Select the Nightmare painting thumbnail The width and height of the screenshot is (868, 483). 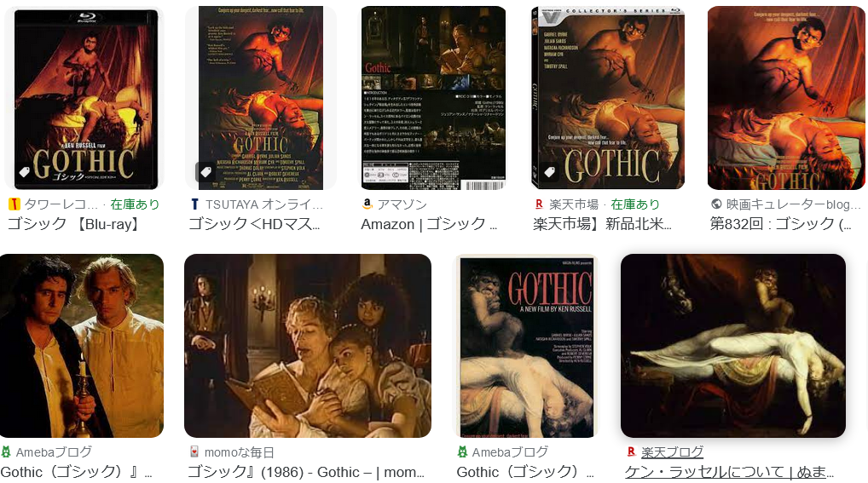tap(733, 346)
